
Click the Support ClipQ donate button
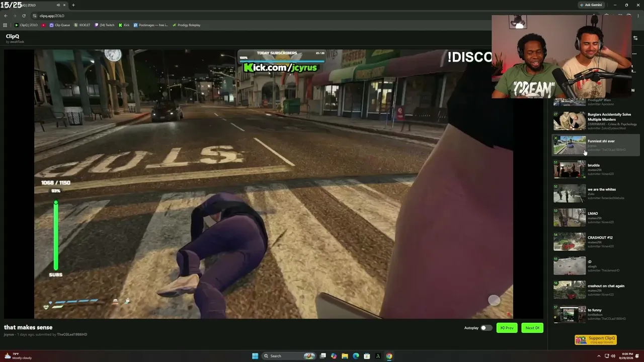596,340
